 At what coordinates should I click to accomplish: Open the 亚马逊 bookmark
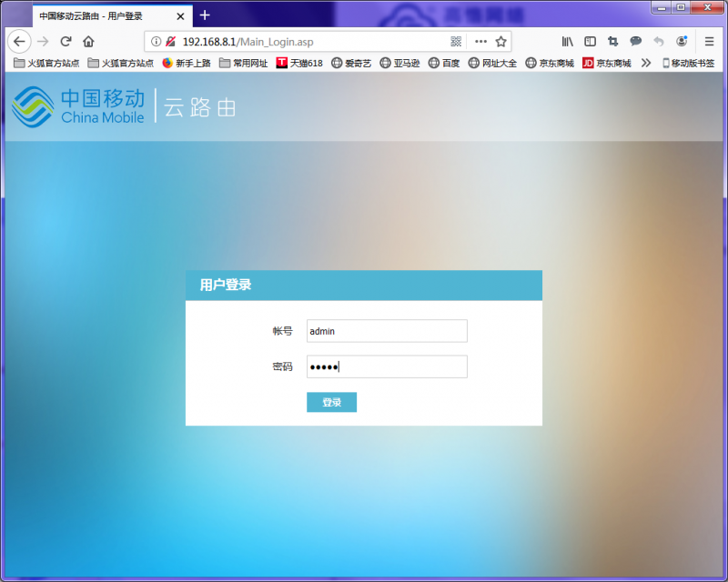(x=399, y=63)
